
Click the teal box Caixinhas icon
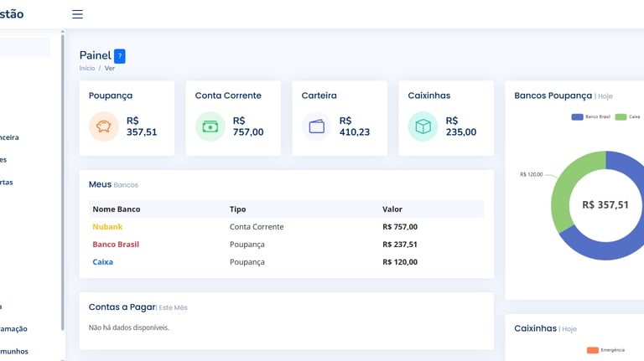point(423,126)
